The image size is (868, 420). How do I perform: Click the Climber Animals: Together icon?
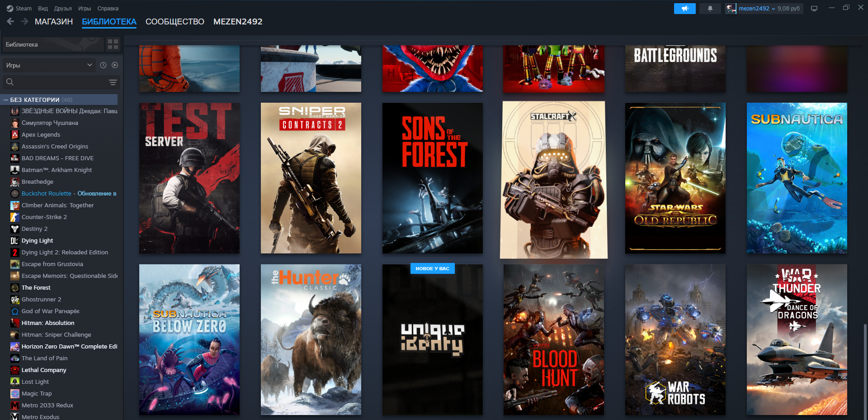click(x=15, y=205)
